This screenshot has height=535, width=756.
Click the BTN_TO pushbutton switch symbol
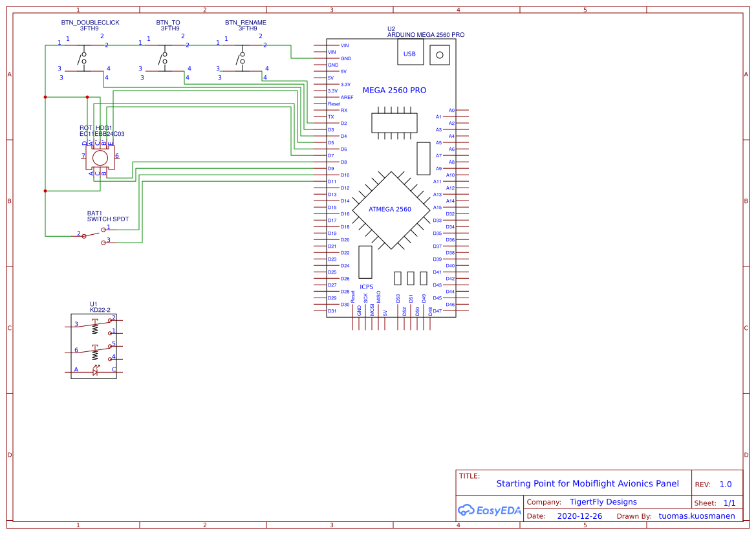(165, 58)
